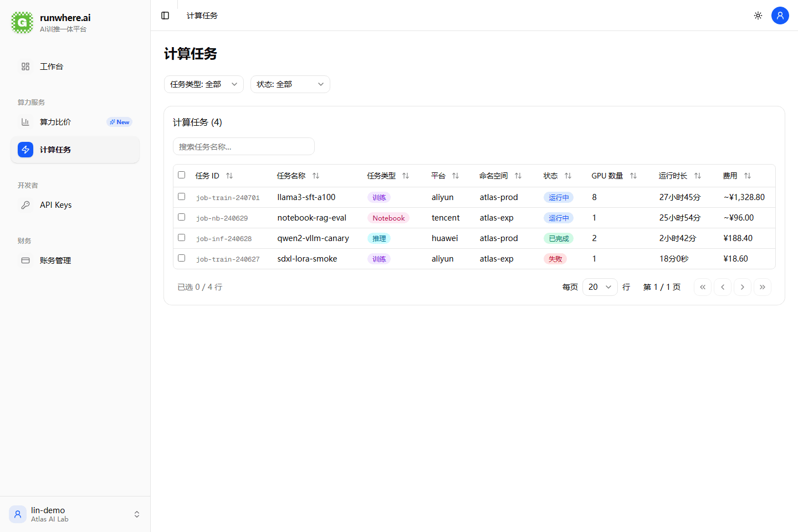Click the ¥188.40 cost cell
This screenshot has height=532, width=798.
point(738,238)
